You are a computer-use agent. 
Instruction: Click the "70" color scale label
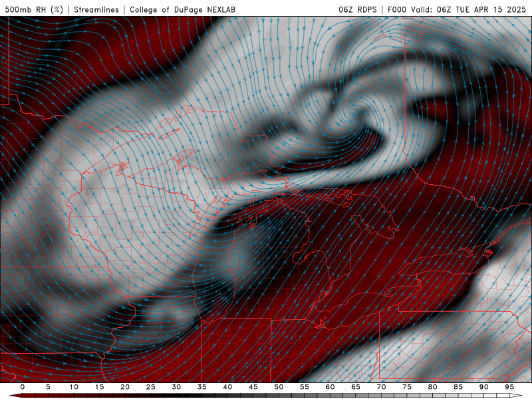click(x=381, y=387)
